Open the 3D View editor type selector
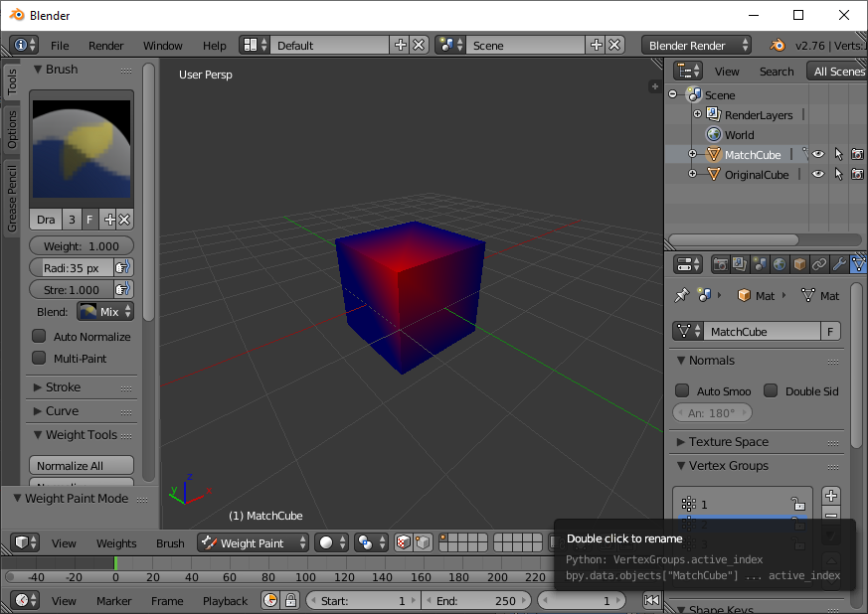Screen dimensions: 868x614 tap(25, 542)
